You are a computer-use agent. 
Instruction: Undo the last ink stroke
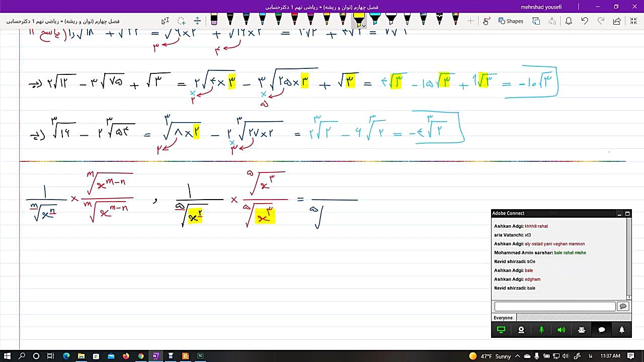point(585,21)
